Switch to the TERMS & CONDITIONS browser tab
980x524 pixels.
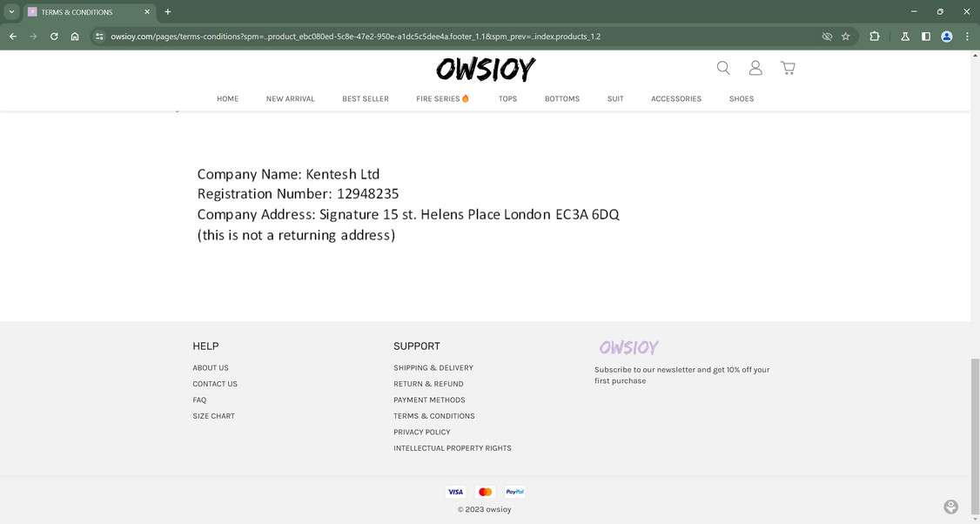78,11
